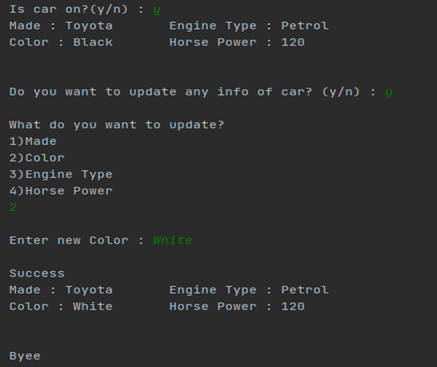Click the '2)Color' option line

tap(37, 158)
